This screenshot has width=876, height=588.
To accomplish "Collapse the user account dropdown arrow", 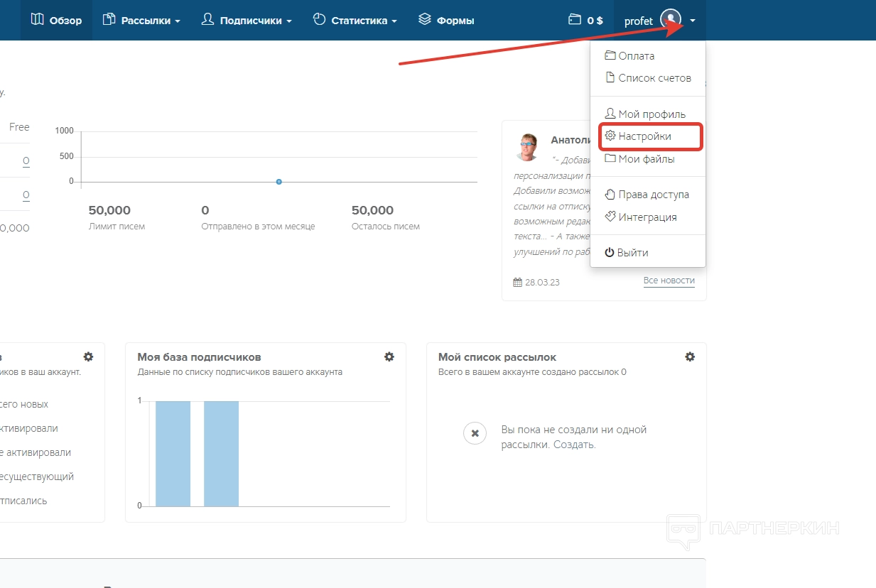I will [x=693, y=21].
